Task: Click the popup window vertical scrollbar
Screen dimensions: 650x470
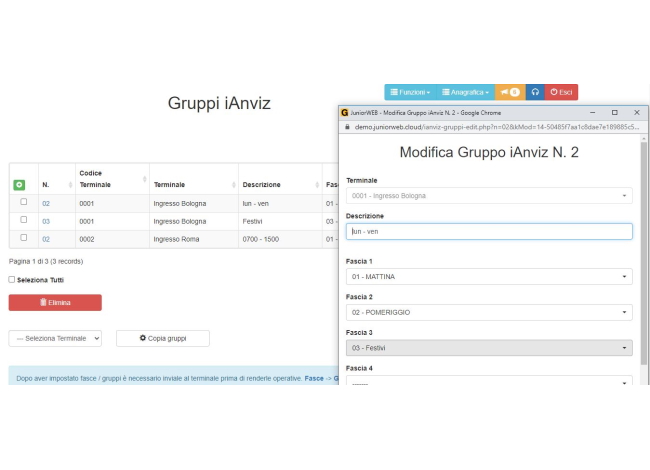Action: point(643,253)
